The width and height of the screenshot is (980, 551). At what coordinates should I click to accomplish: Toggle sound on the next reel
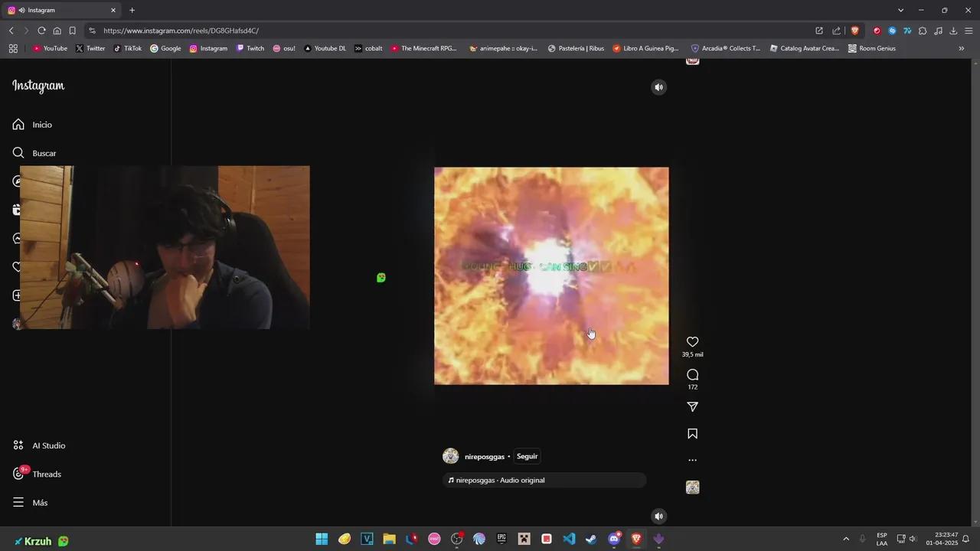click(x=658, y=517)
